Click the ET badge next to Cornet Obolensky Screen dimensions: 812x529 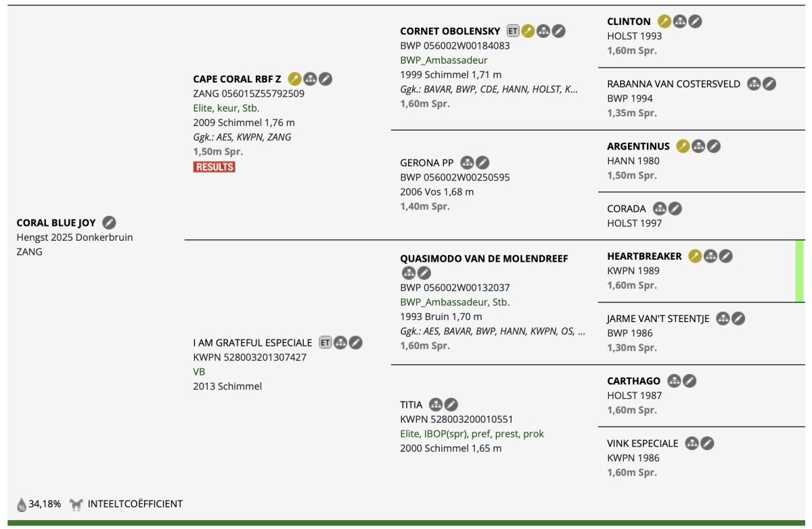click(513, 31)
